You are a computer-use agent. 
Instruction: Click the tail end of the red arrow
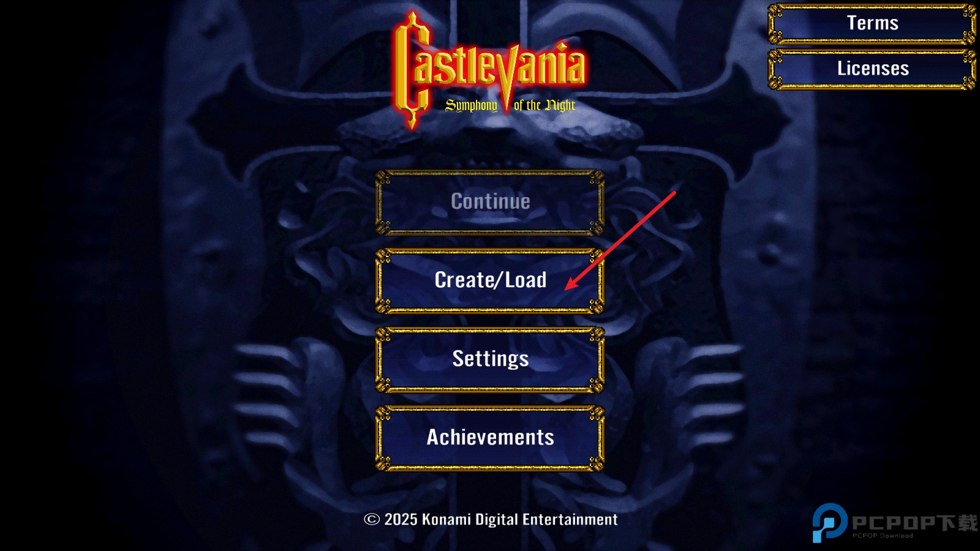coord(673,195)
